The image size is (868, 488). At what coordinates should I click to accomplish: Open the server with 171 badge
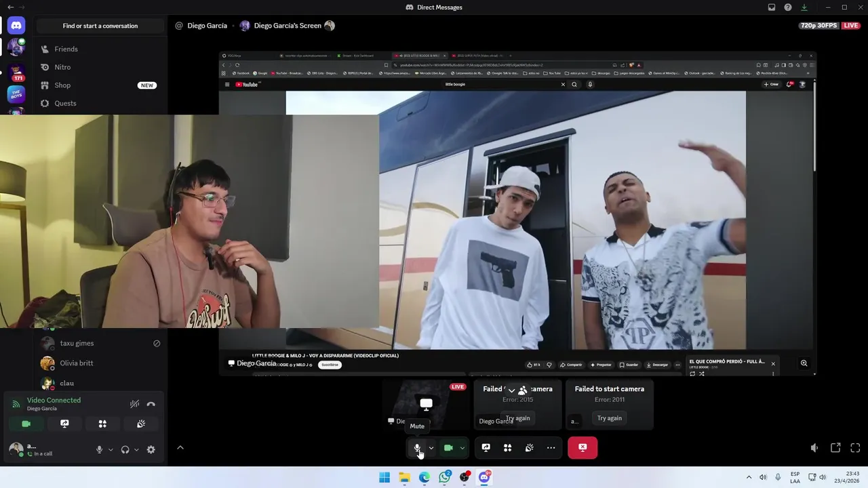pyautogui.click(x=16, y=71)
